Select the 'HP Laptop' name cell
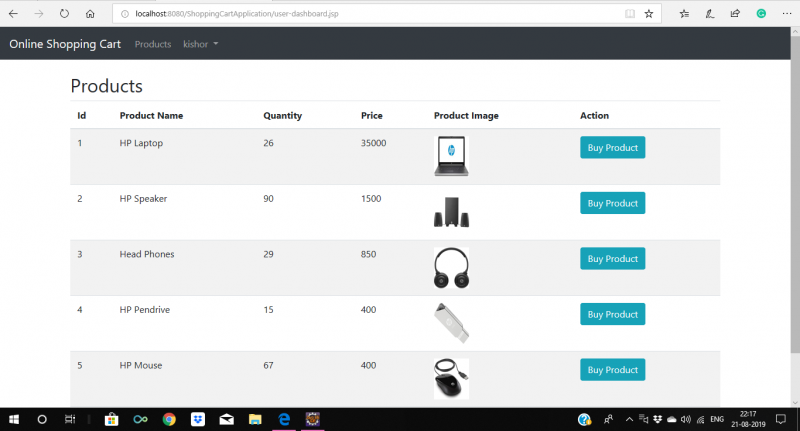800x431 pixels. point(141,143)
